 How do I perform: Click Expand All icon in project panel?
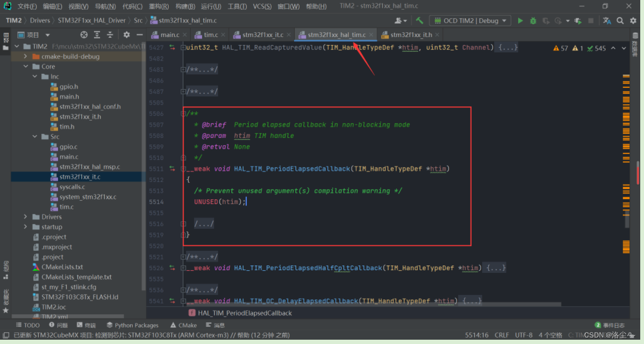tap(97, 35)
